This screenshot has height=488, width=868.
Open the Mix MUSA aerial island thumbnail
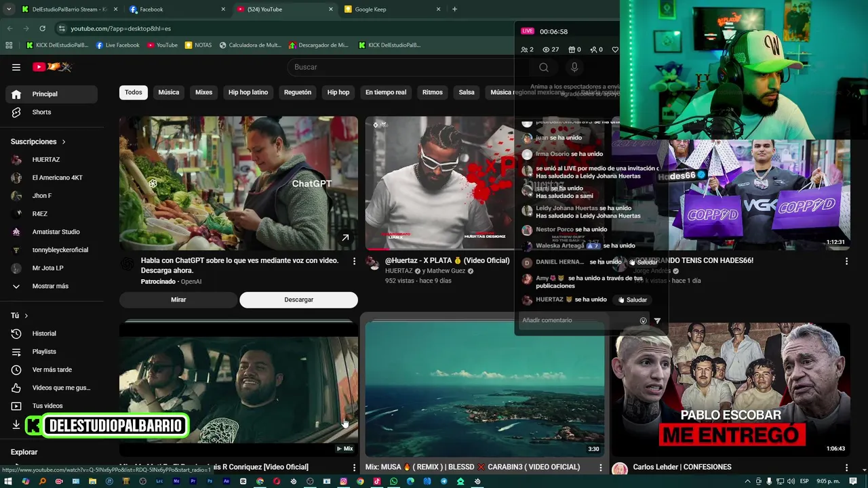point(484,390)
